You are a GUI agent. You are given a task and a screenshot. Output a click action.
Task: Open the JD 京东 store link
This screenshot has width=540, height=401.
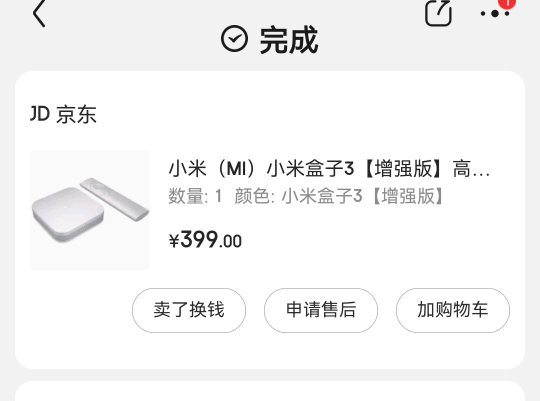point(63,114)
